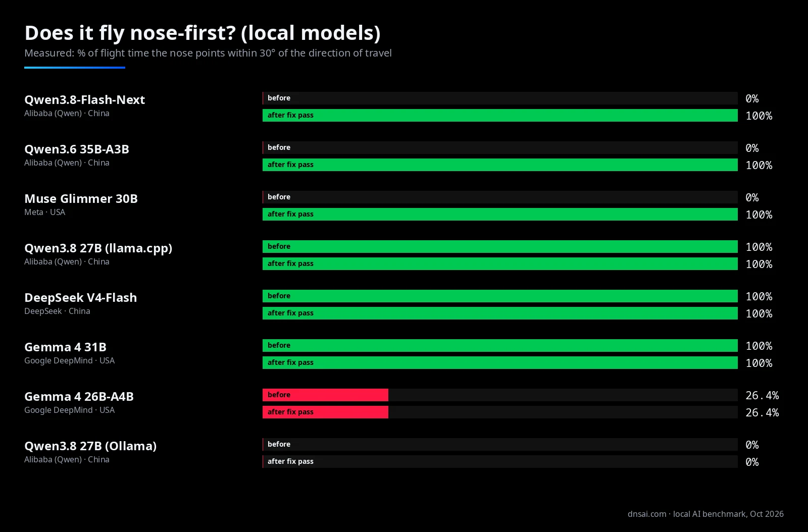This screenshot has height=532, width=808.
Task: Select the DeepSeek V4-Flash model name
Action: [x=81, y=297]
